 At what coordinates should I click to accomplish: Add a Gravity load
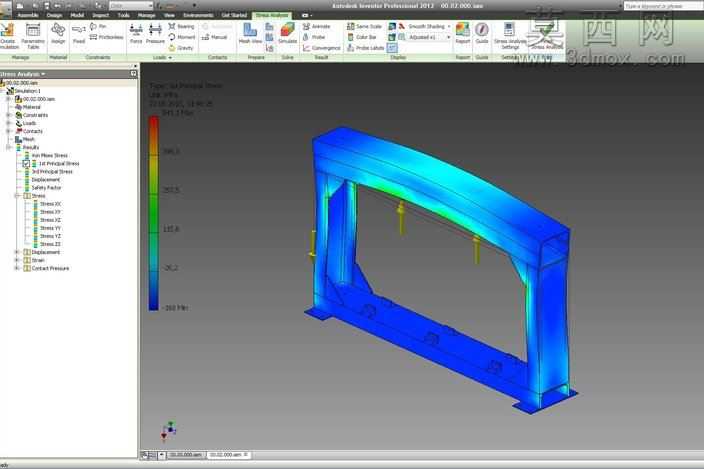[x=180, y=48]
